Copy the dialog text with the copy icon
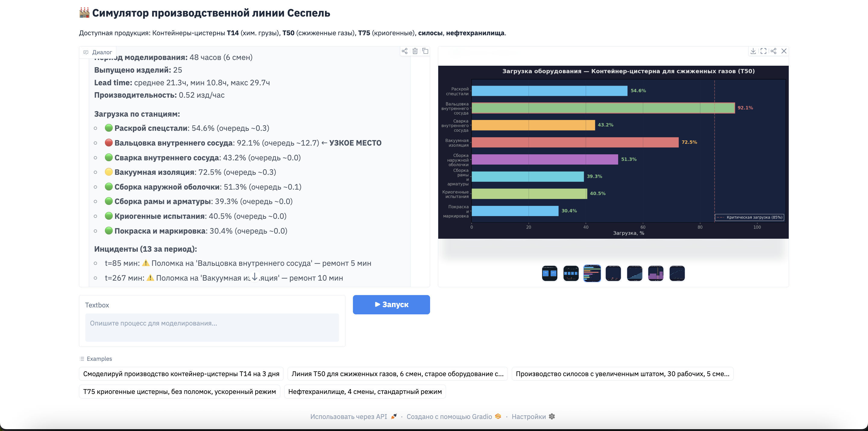 click(x=426, y=51)
